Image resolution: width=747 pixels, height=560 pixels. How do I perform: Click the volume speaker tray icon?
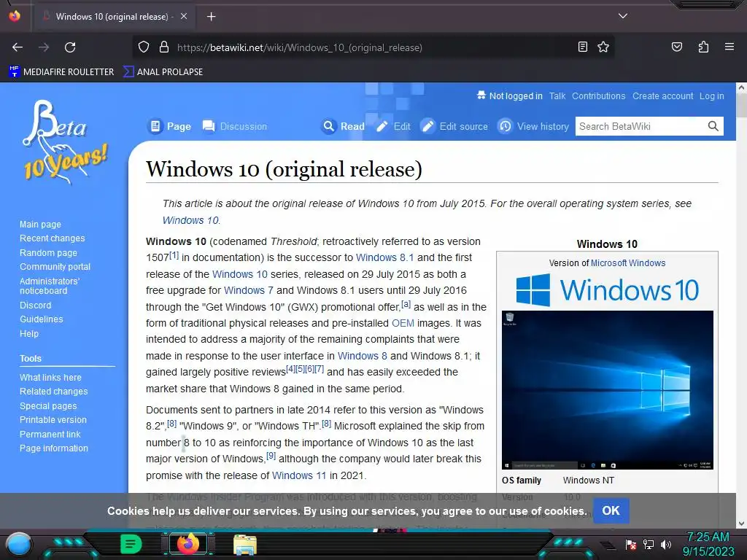(666, 544)
